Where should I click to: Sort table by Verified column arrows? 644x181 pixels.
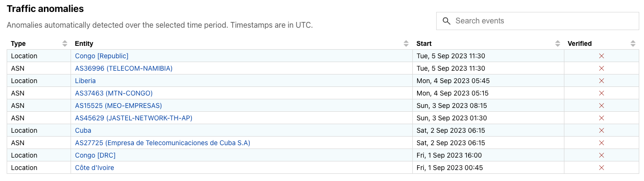[633, 43]
